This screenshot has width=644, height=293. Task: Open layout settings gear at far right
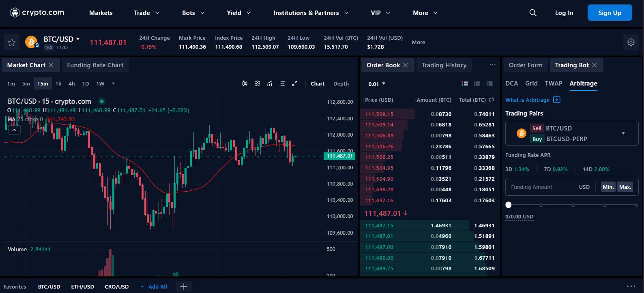631,42
